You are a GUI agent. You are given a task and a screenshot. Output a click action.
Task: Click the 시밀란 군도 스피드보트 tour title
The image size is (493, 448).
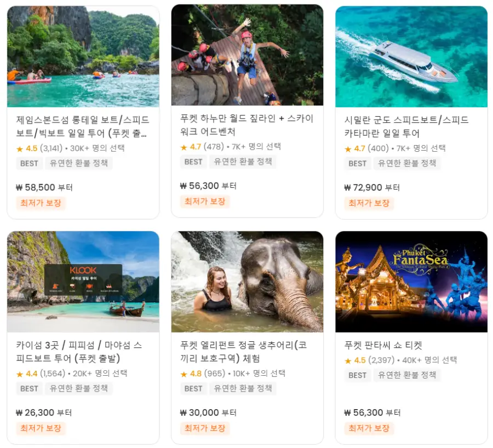coord(406,127)
